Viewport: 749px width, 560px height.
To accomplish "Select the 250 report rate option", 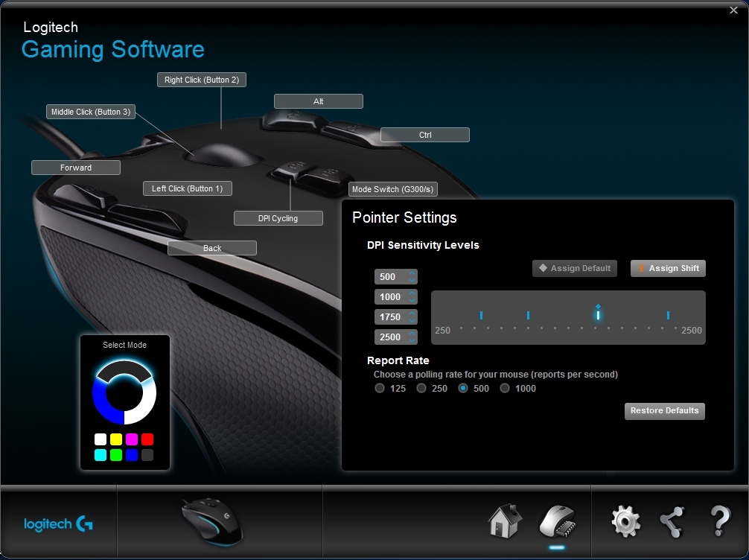I will (x=421, y=388).
